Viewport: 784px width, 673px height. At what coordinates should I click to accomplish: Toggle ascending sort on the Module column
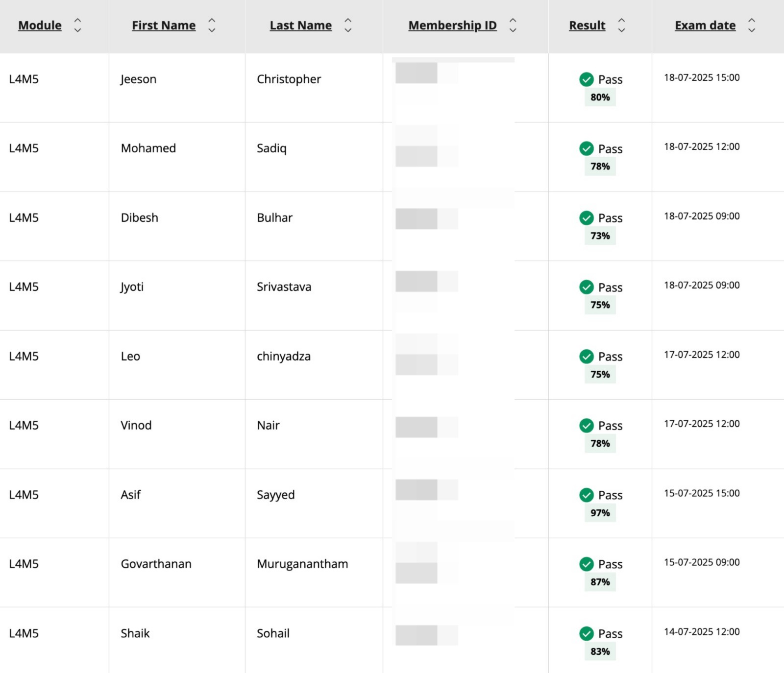[x=78, y=19]
